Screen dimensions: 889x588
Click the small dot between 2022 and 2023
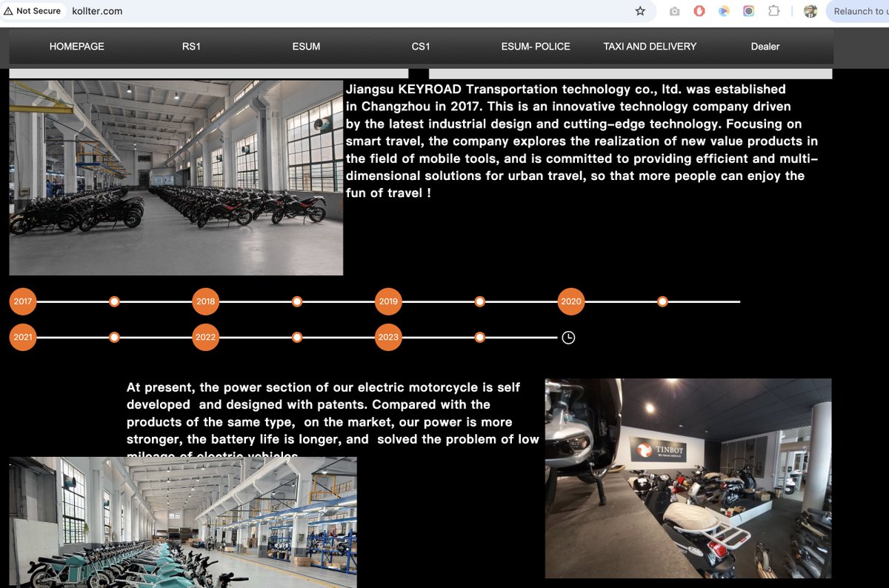(x=297, y=337)
